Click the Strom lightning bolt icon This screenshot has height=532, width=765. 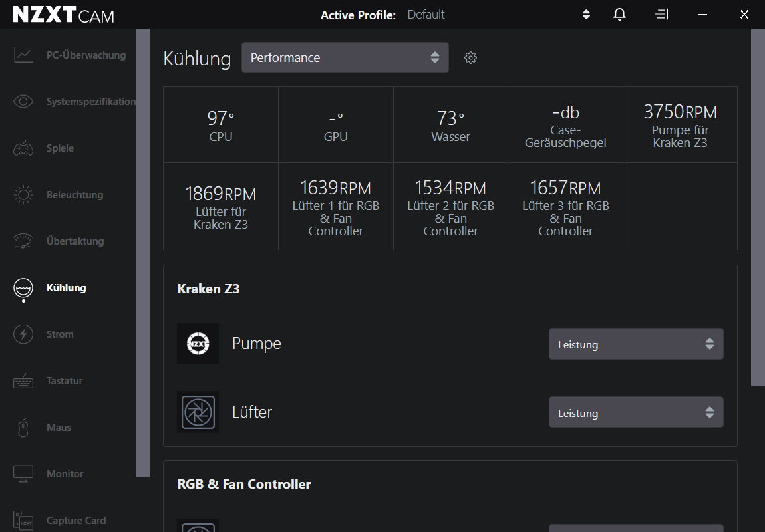(x=23, y=334)
